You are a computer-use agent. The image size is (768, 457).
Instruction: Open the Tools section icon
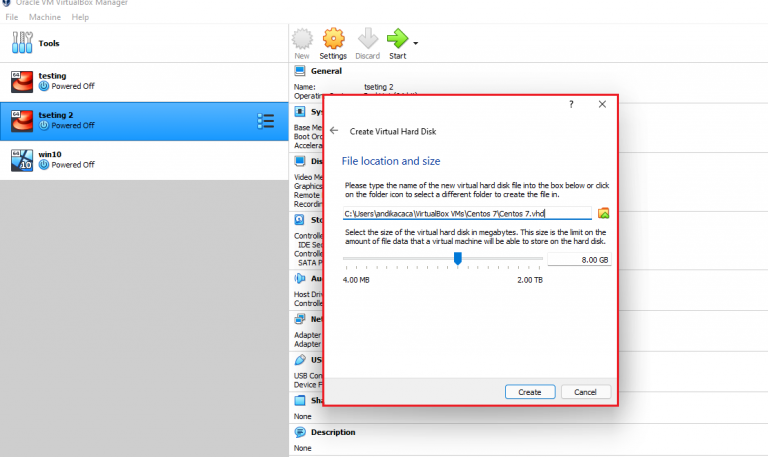point(22,43)
